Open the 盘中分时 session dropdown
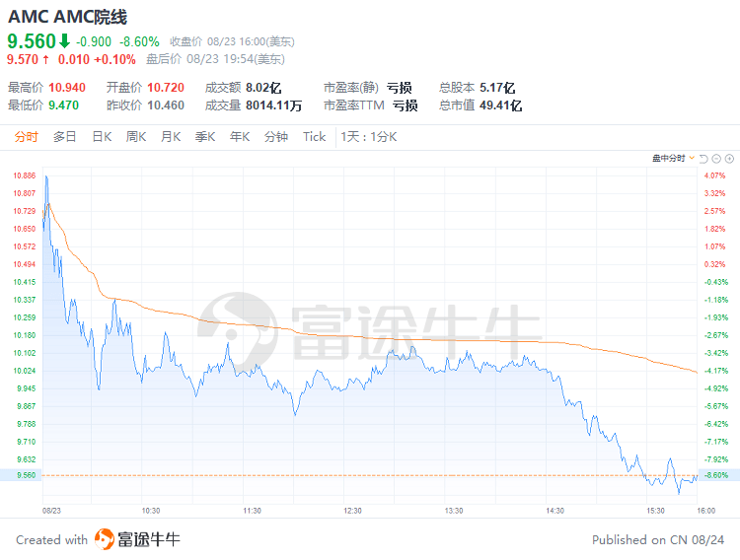The width and height of the screenshot is (740, 560). coord(673,158)
